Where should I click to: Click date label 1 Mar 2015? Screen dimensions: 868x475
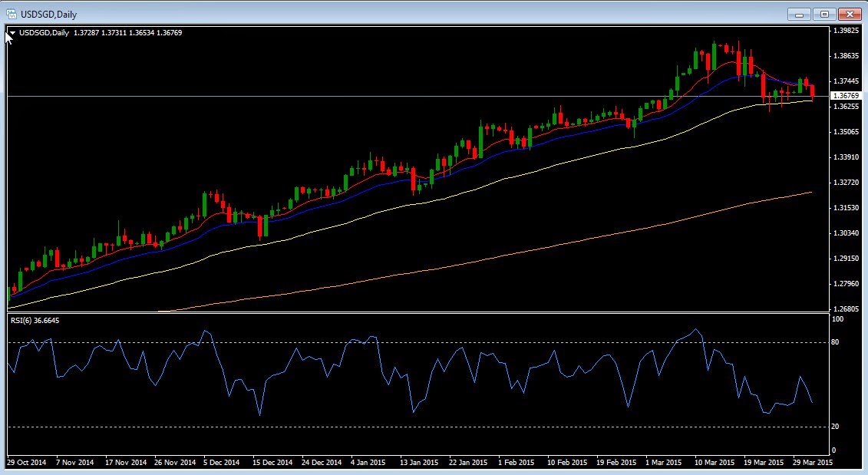click(664, 462)
